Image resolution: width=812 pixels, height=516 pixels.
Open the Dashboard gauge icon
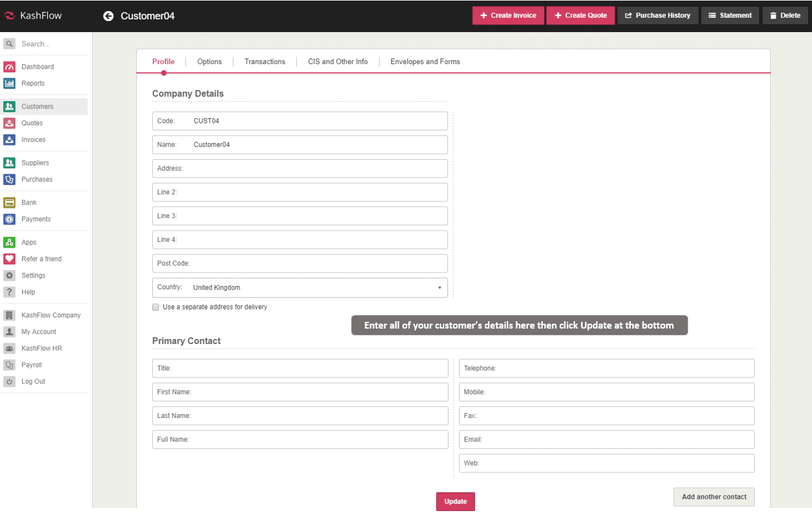pos(9,67)
